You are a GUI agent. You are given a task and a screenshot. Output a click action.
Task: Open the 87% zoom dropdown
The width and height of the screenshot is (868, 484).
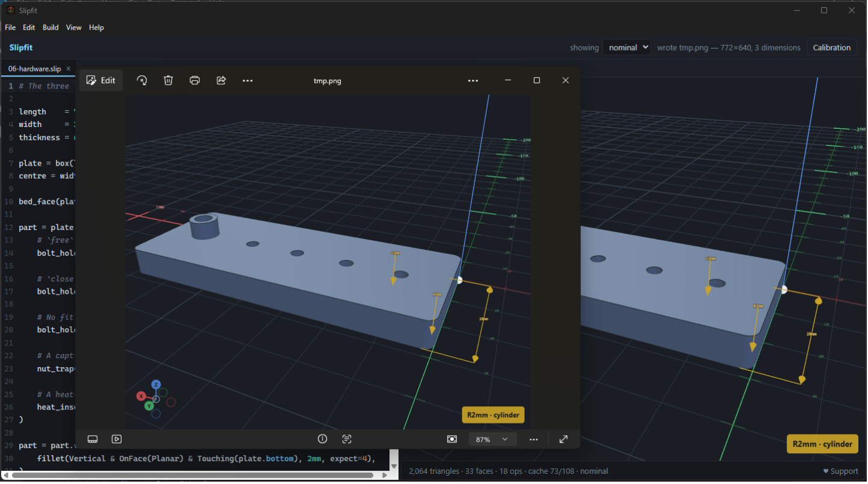point(492,439)
